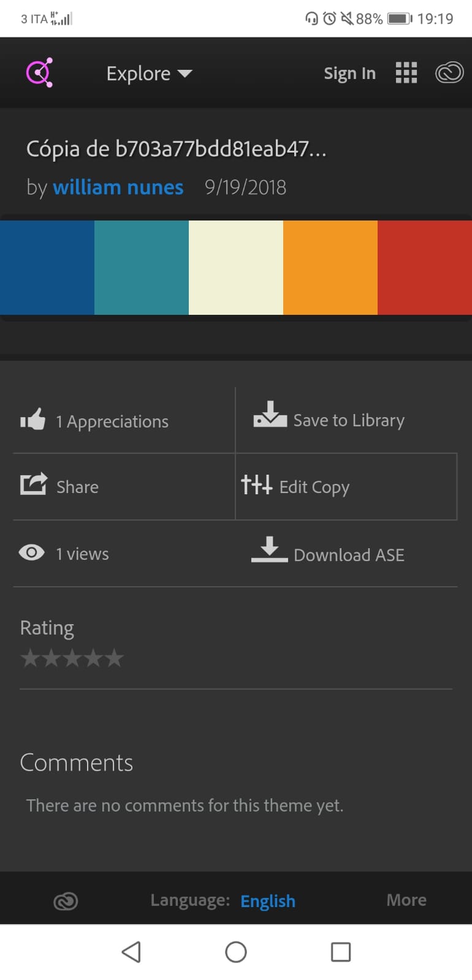Image resolution: width=472 pixels, height=980 pixels.
Task: Rate theme with the fifth star
Action: pyautogui.click(x=114, y=658)
